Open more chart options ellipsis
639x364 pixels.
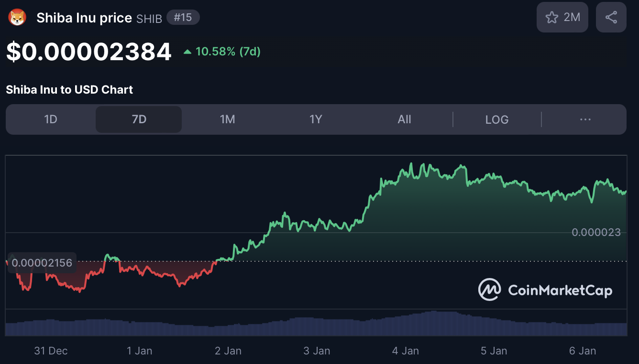[x=585, y=119]
